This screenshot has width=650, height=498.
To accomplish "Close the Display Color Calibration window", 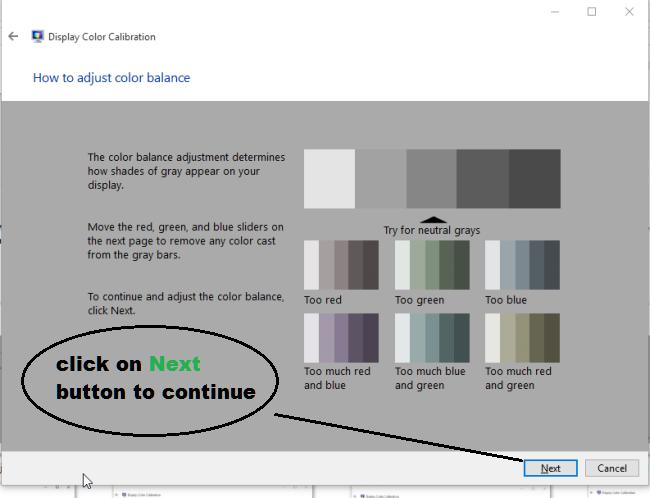I will coord(629,12).
